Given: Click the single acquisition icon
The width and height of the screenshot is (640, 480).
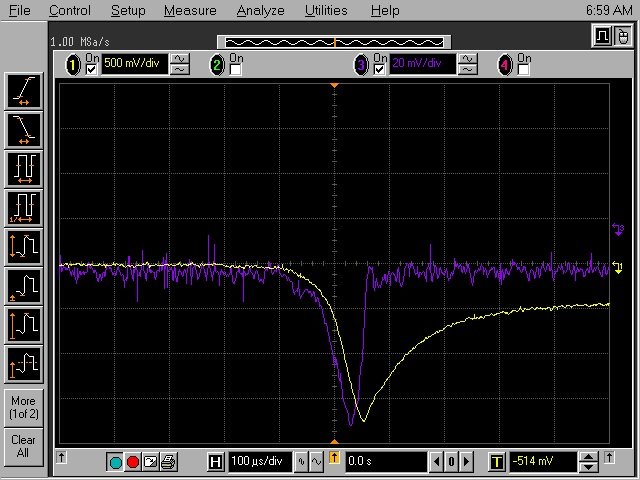Looking at the screenshot, I should pyautogui.click(x=150, y=462).
